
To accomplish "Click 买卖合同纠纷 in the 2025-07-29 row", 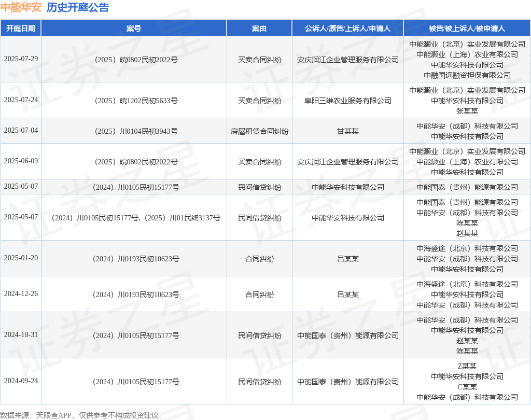I will [259, 60].
